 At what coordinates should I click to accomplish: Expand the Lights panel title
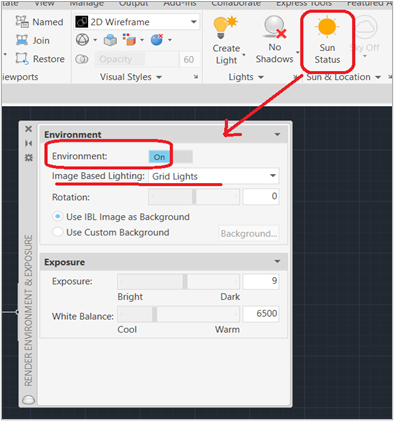click(x=246, y=77)
